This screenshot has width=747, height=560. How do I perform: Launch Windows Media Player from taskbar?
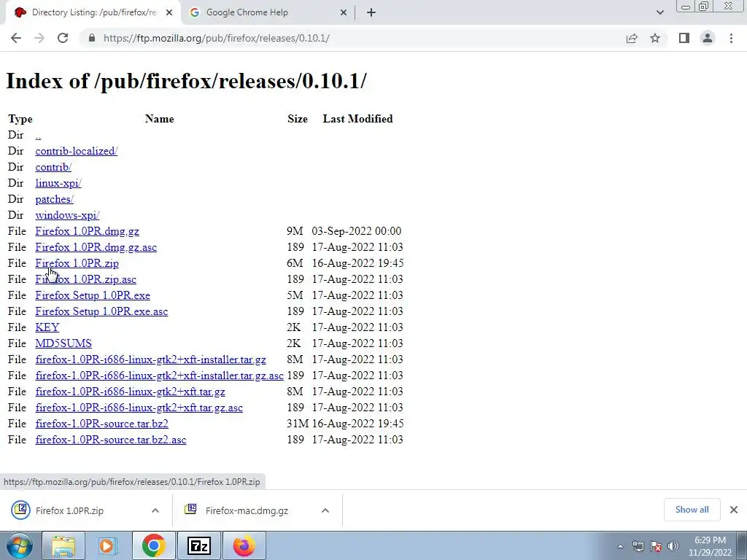(108, 545)
